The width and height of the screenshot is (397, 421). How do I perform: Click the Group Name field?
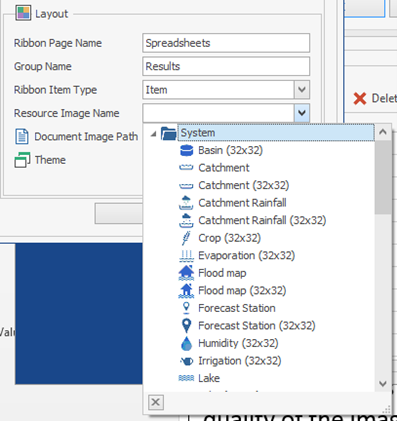(x=226, y=66)
